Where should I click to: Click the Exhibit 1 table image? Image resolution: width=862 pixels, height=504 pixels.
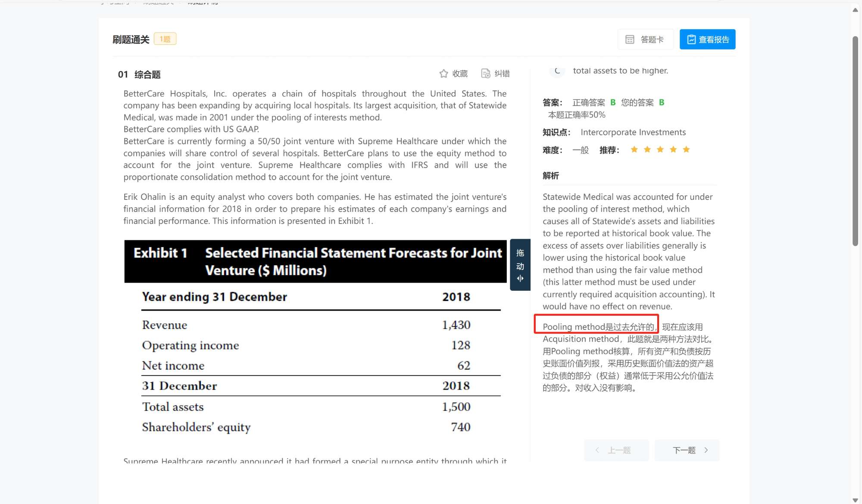click(x=315, y=338)
